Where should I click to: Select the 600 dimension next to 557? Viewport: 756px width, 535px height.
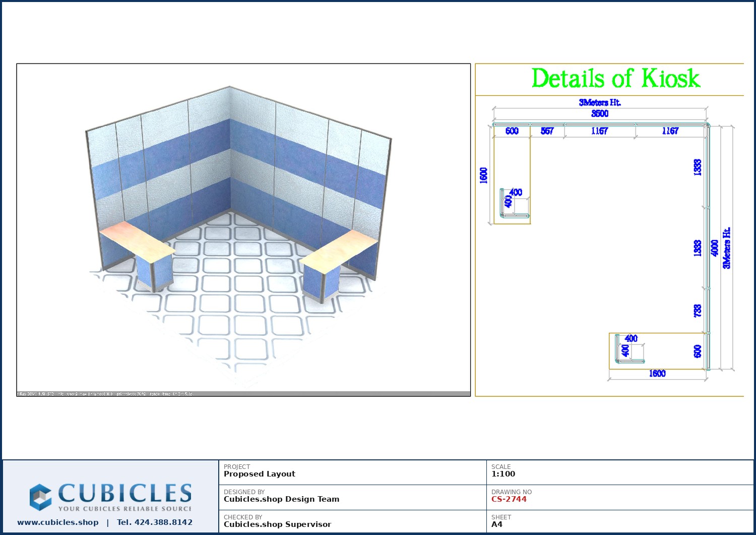(512, 131)
